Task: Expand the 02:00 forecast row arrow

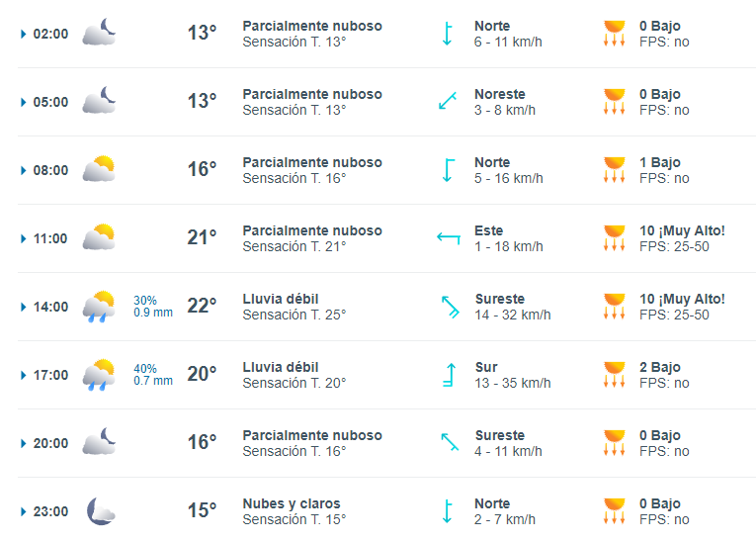Action: click(x=23, y=34)
